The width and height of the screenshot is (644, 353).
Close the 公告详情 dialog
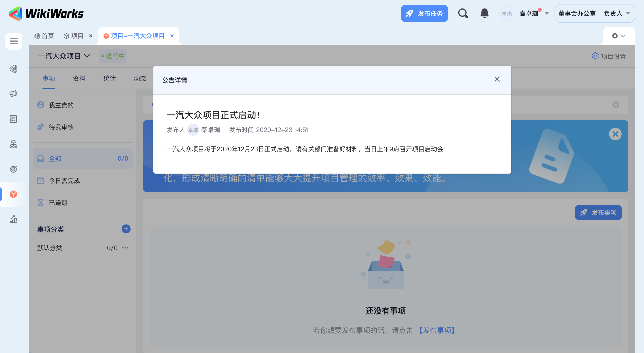(x=497, y=79)
